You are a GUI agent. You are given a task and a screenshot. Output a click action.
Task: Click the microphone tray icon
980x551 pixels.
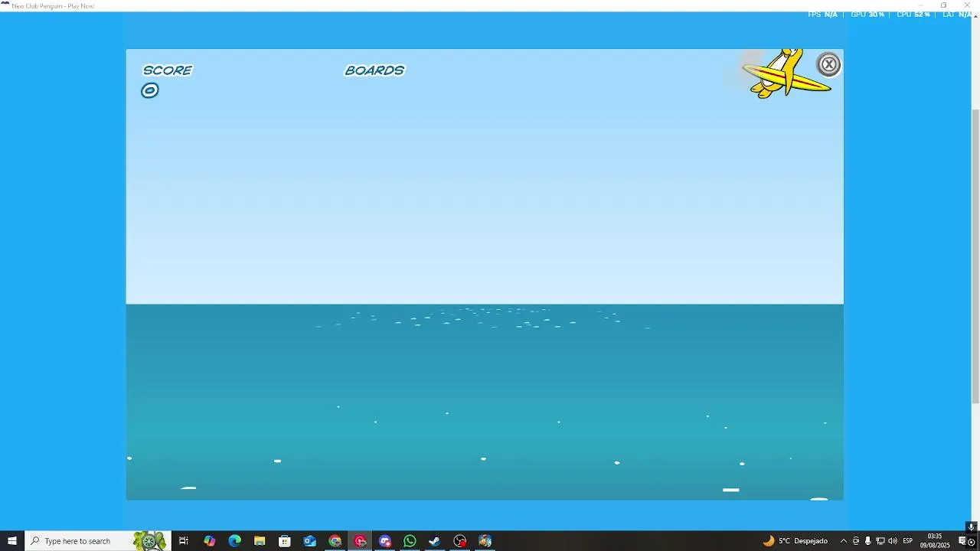point(867,541)
